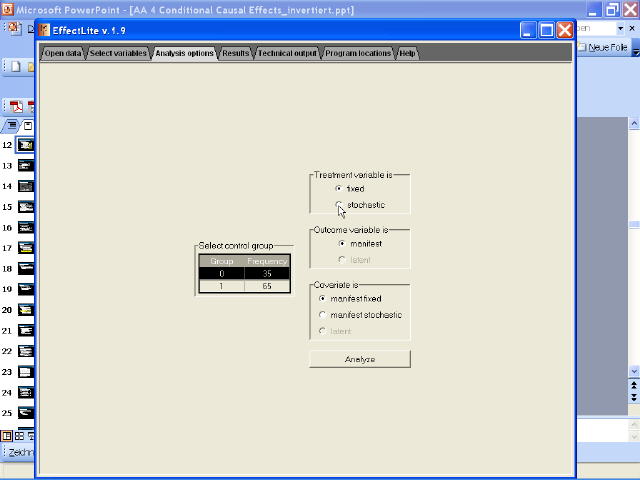Click the New document toolbar icon
Screen dimensions: 640x480
pyautogui.click(x=16, y=66)
